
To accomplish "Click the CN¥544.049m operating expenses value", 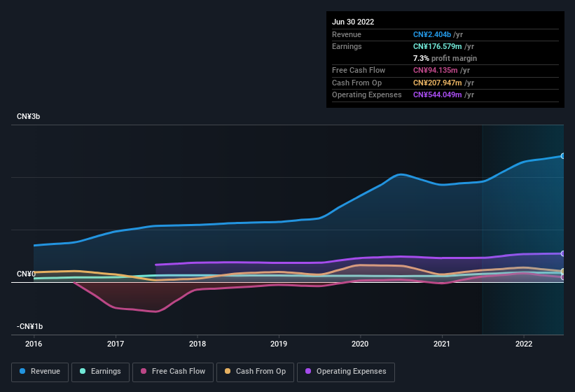I will (x=437, y=94).
